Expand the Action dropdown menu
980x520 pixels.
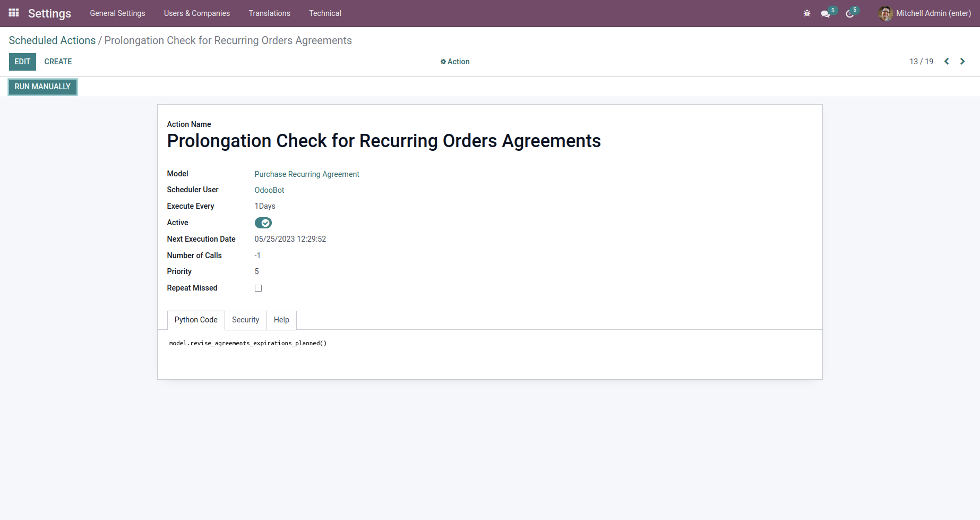455,62
